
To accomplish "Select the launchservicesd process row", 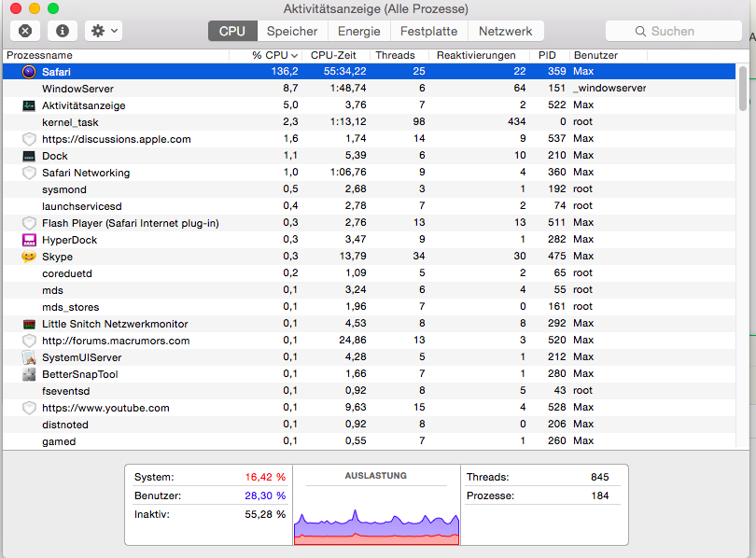I will 370,206.
